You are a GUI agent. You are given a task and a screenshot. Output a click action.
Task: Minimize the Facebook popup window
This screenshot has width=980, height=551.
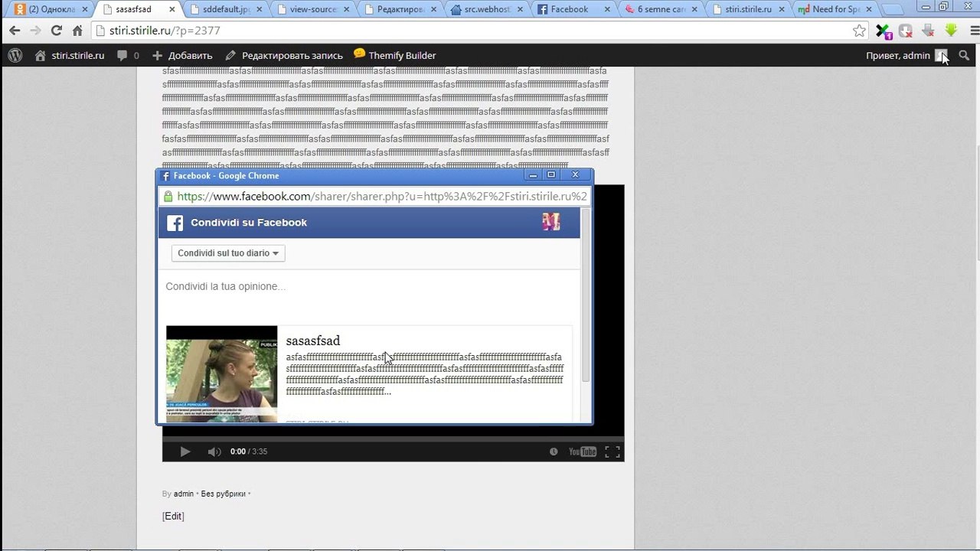tap(533, 174)
